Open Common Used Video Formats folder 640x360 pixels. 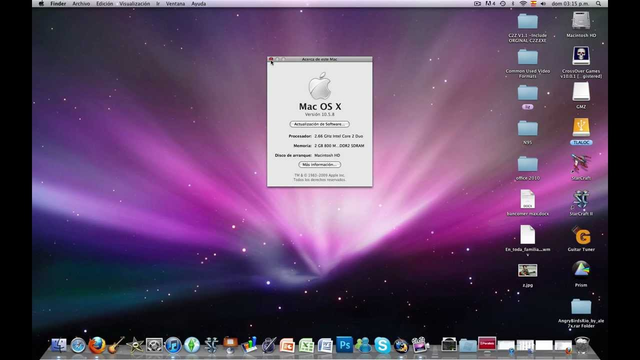528,57
